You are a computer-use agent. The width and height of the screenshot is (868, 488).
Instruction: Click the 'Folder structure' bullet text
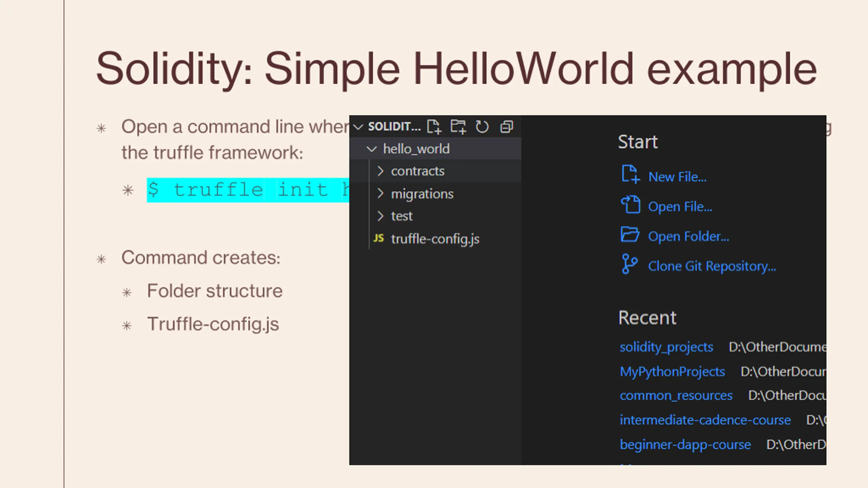point(215,291)
